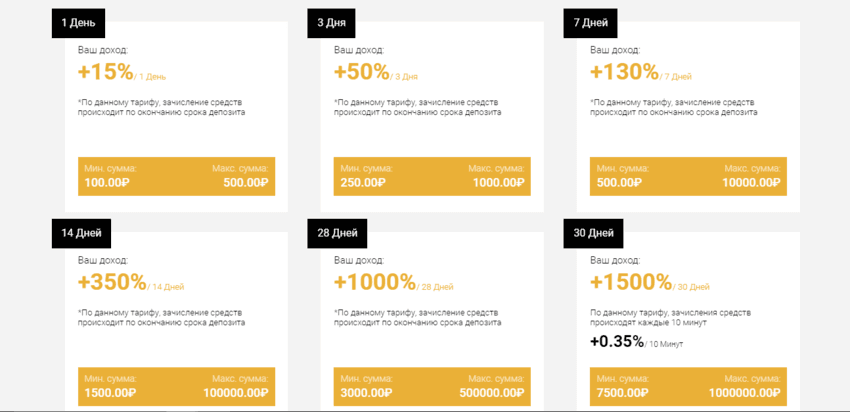Select the +130% income figure

(623, 72)
